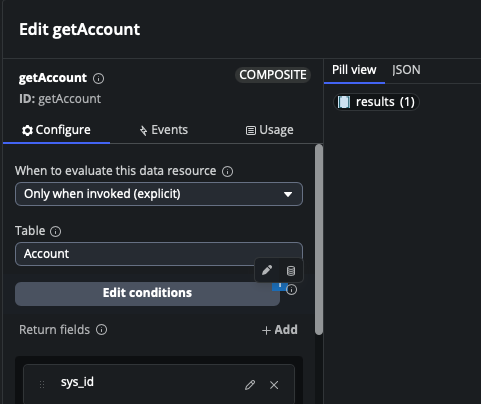Remove the sys_id return field
The image size is (481, 404).
[x=274, y=385]
